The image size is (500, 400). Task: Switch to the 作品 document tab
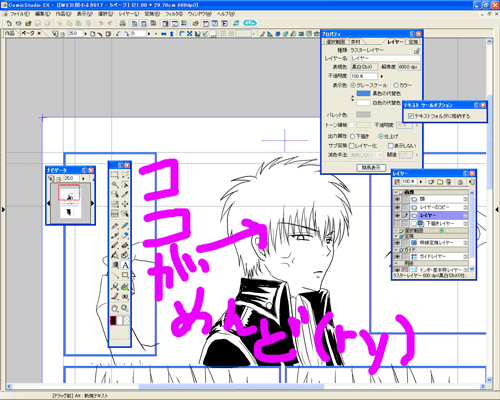pos(10,33)
